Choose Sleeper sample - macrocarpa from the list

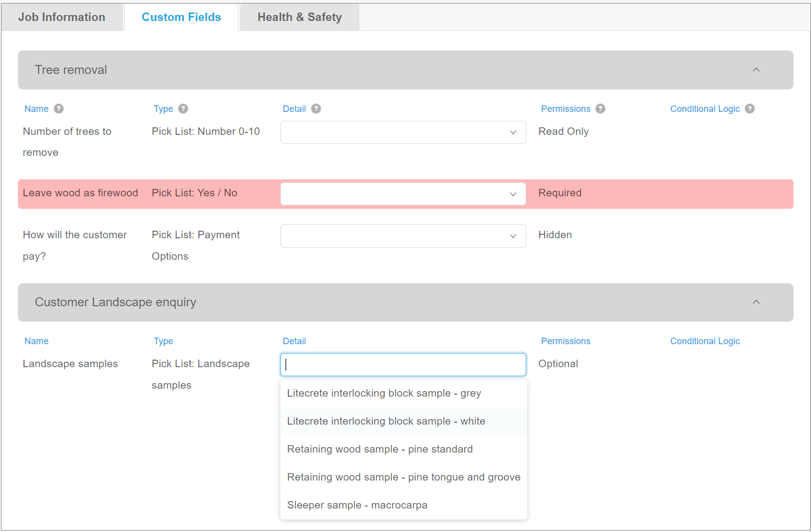tap(357, 505)
